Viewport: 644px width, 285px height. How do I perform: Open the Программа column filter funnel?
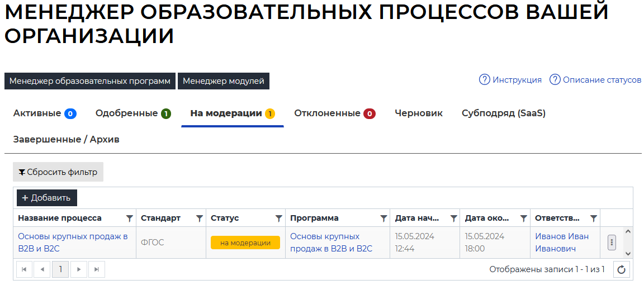tap(383, 218)
